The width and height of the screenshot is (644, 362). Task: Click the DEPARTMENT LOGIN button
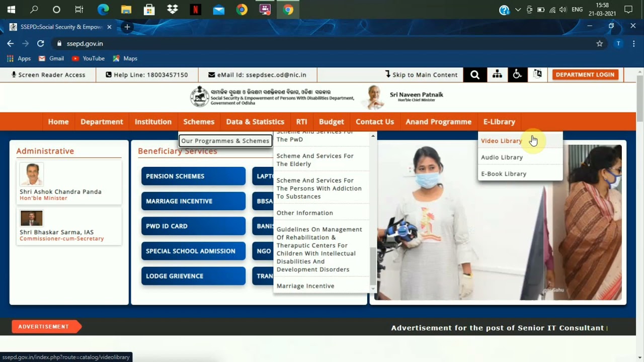pyautogui.click(x=585, y=74)
